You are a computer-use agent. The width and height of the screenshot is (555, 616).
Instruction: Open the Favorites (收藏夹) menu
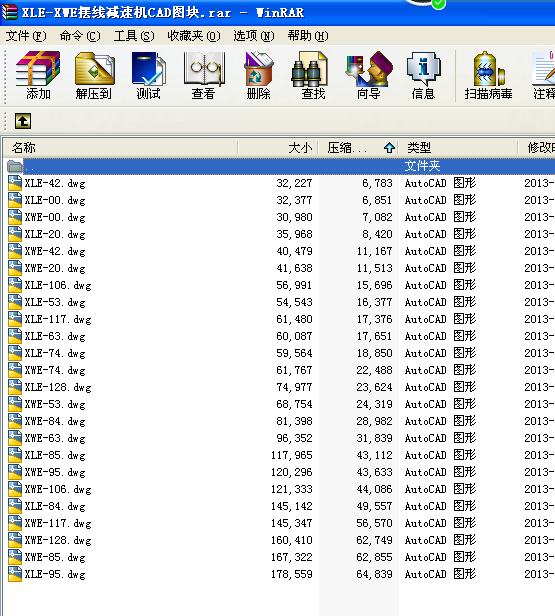pyautogui.click(x=194, y=36)
